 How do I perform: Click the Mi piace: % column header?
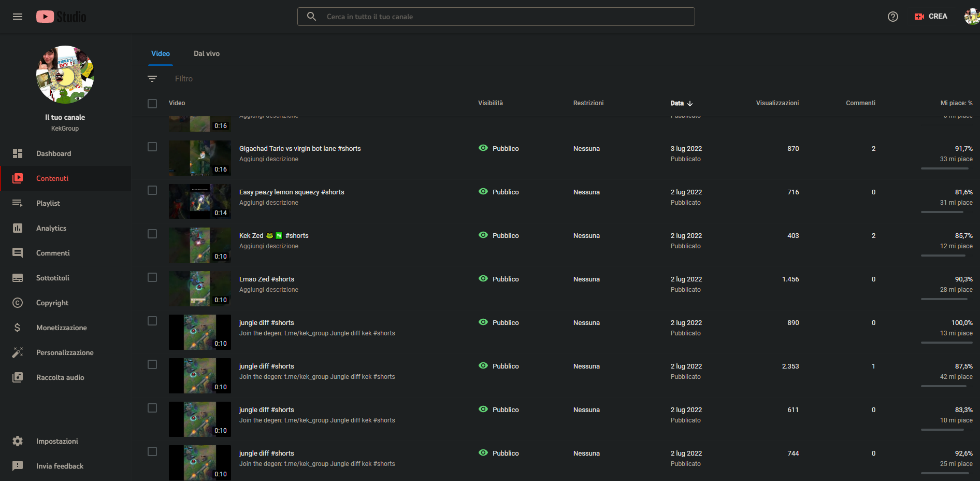(x=957, y=103)
